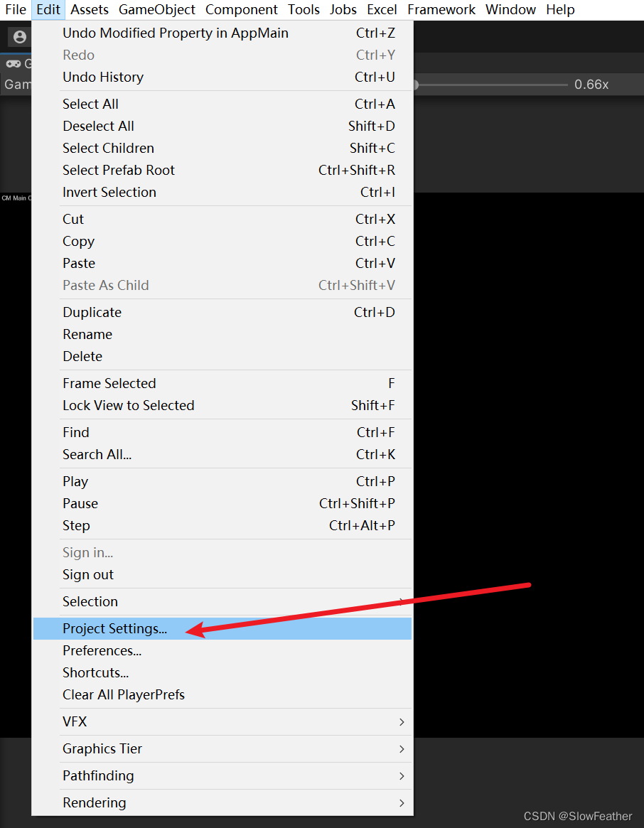Choose Clear All PlayerPrefs
The image size is (644, 828).
pyautogui.click(x=123, y=694)
